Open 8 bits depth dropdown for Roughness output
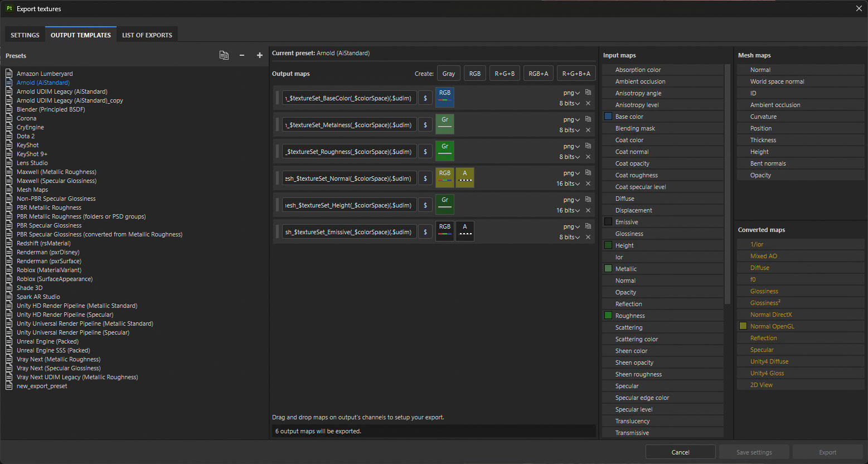This screenshot has width=868, height=464. click(570, 157)
